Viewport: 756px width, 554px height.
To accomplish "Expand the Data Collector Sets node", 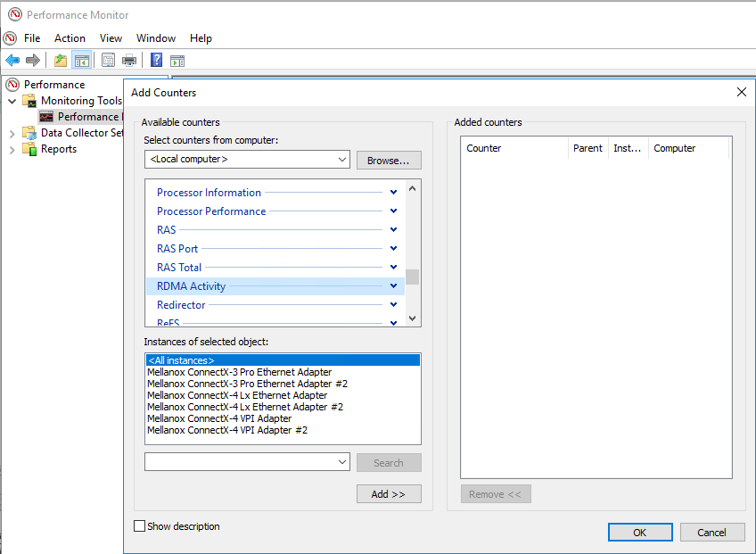I will pos(12,133).
